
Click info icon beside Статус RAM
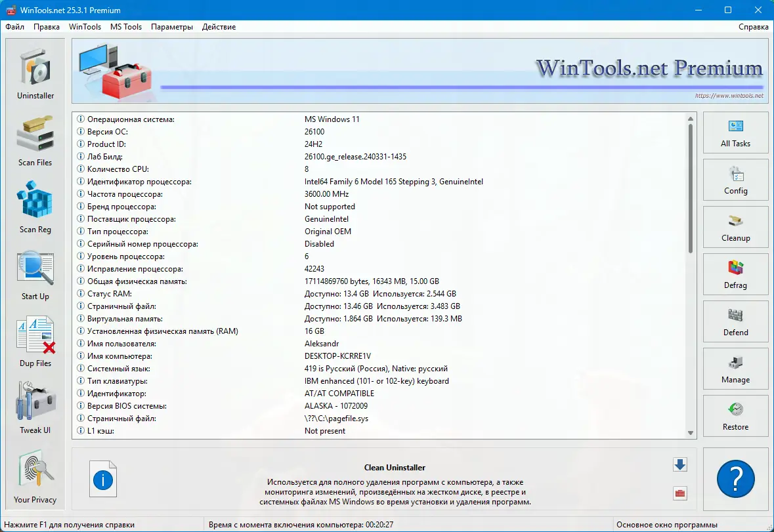(81, 293)
